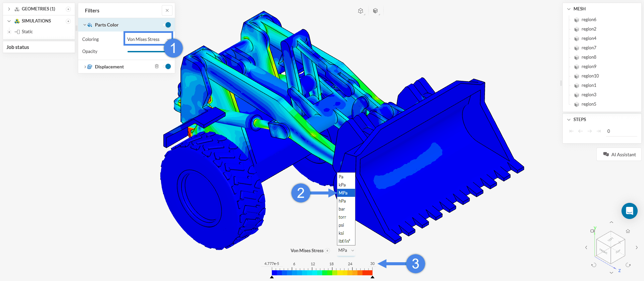Add a new simulation with plus icon
This screenshot has width=644, height=281.
click(68, 21)
